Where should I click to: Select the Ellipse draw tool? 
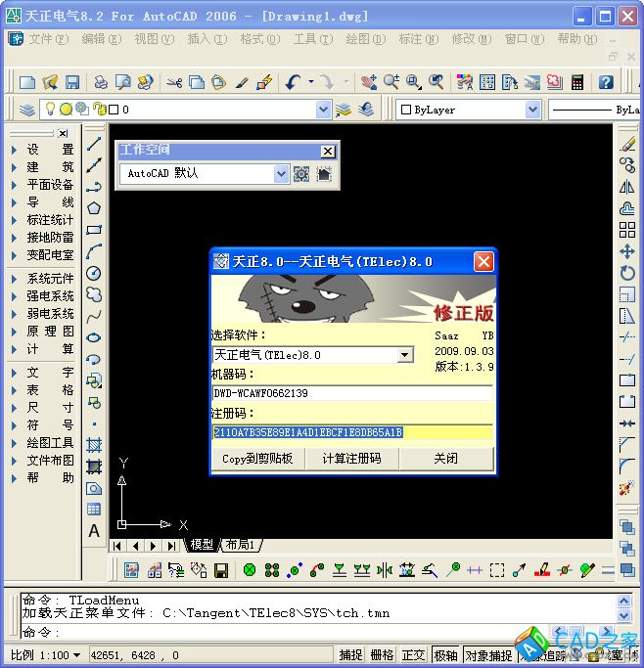pyautogui.click(x=94, y=337)
